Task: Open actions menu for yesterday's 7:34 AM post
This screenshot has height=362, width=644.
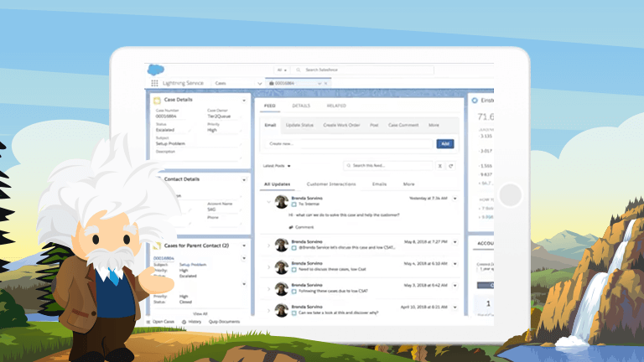Action: click(x=455, y=199)
